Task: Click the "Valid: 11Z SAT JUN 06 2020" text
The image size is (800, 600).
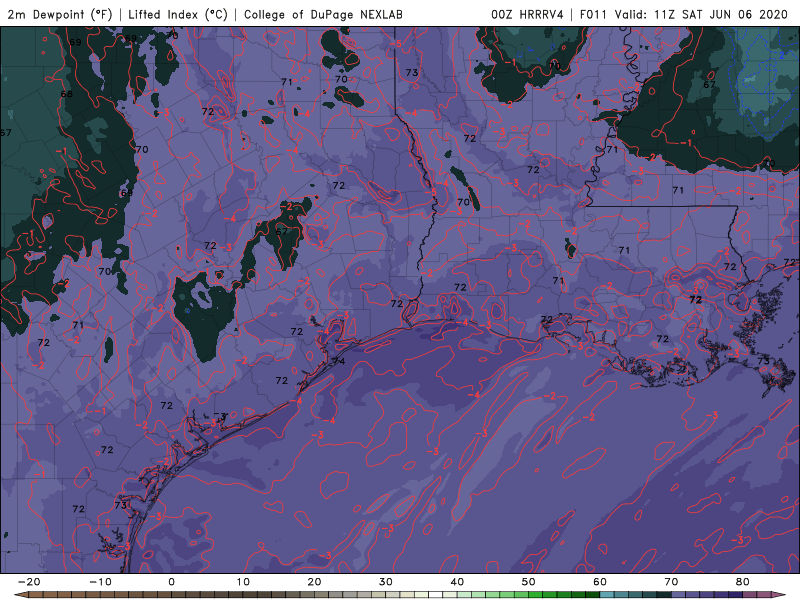Action: (702, 14)
